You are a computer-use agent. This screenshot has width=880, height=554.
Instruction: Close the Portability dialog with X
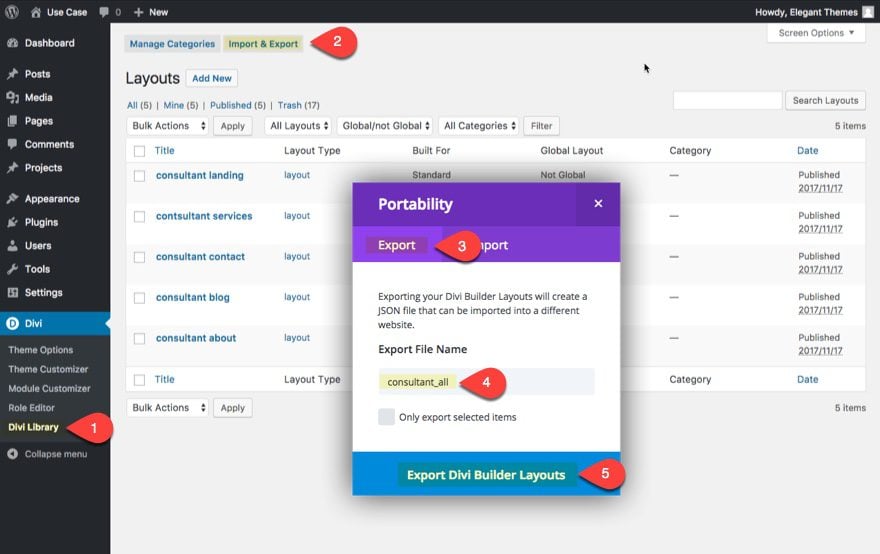coord(598,204)
